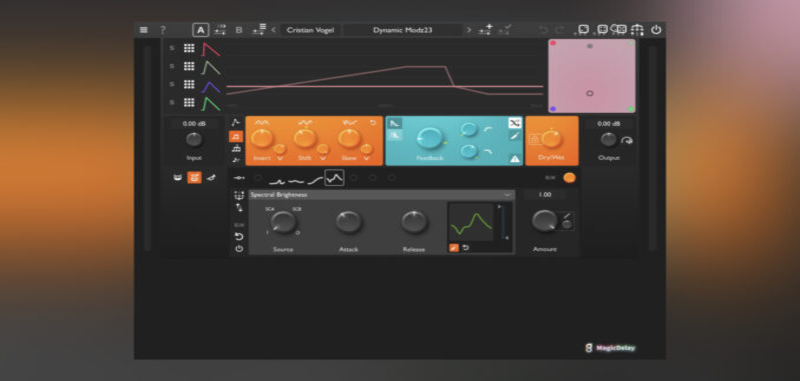Screen dimensions: 800x381
Task: Reset the orange module with its undo arrow
Action: pyautogui.click(x=372, y=122)
